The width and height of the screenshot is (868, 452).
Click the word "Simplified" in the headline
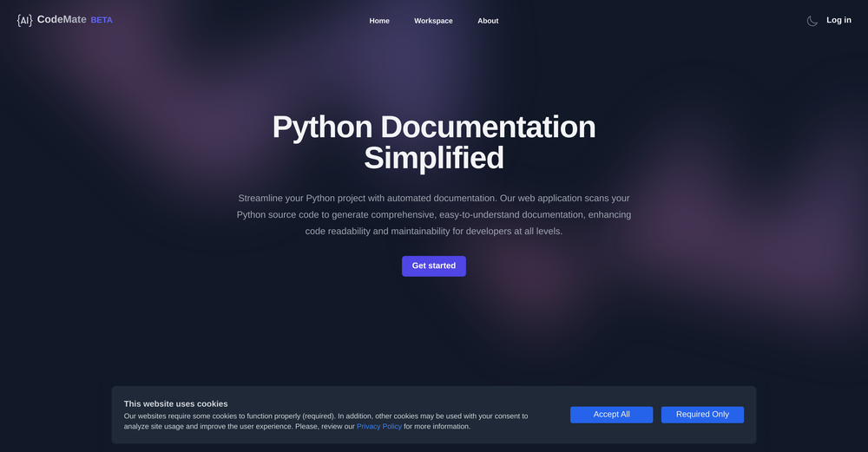(434, 158)
